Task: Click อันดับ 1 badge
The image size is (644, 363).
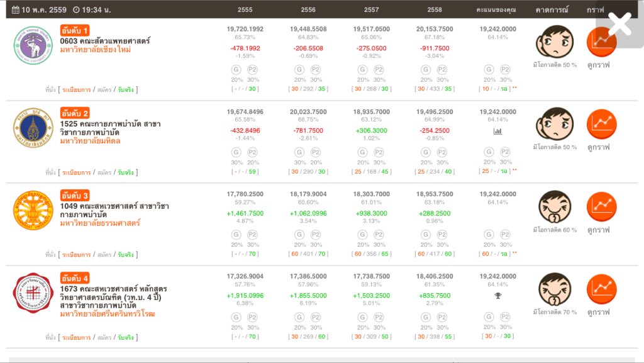Action: tap(75, 30)
